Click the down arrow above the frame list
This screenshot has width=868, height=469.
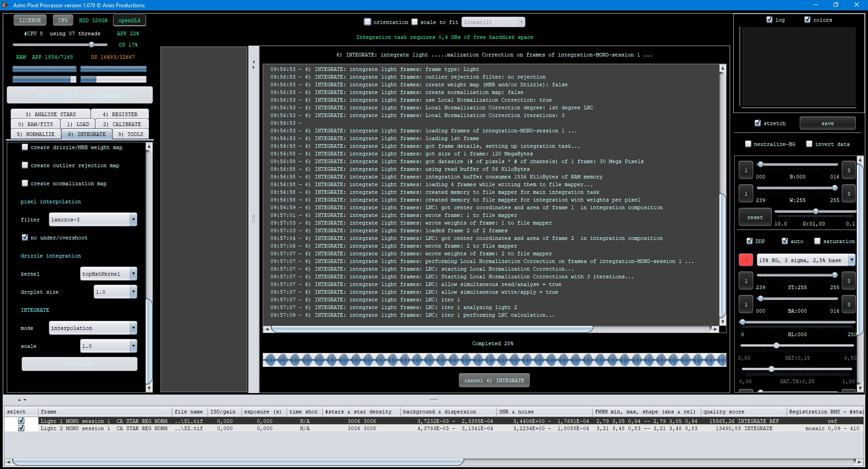tap(25, 400)
